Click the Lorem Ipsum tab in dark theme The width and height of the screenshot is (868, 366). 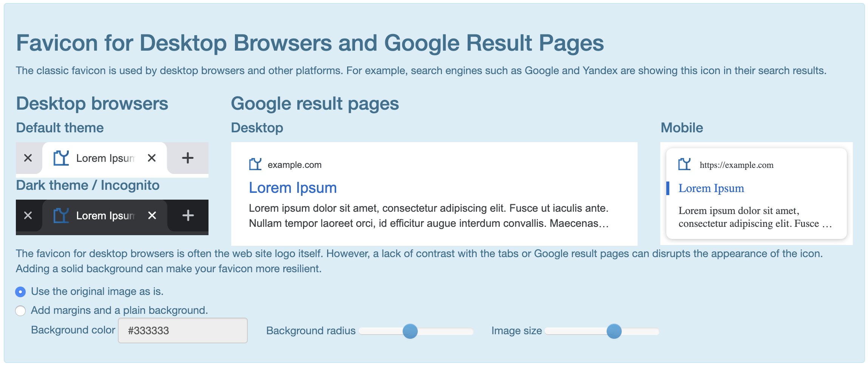click(105, 216)
